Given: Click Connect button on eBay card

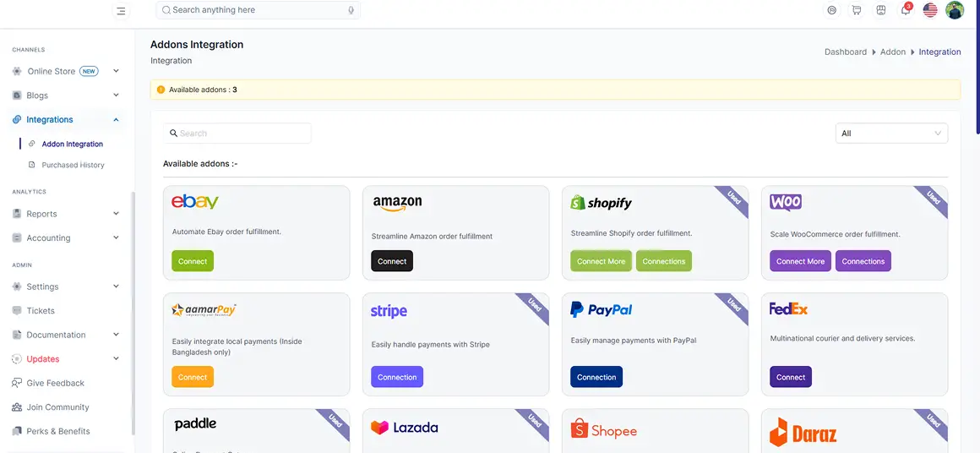Looking at the screenshot, I should click(193, 261).
